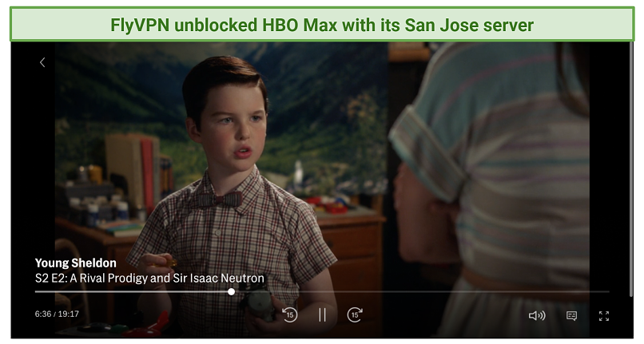The width and height of the screenshot is (644, 344).
Task: Pause the Young Sheldon episode
Action: [x=323, y=315]
